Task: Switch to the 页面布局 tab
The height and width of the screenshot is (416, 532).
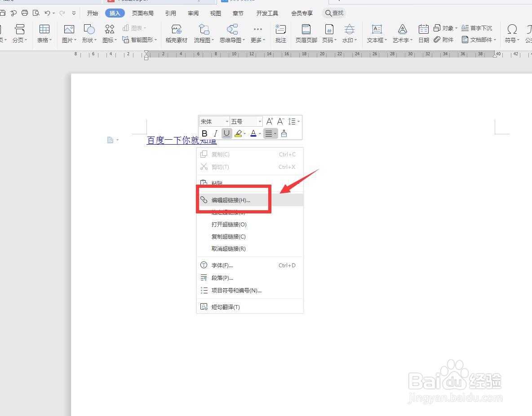Action: (x=142, y=13)
